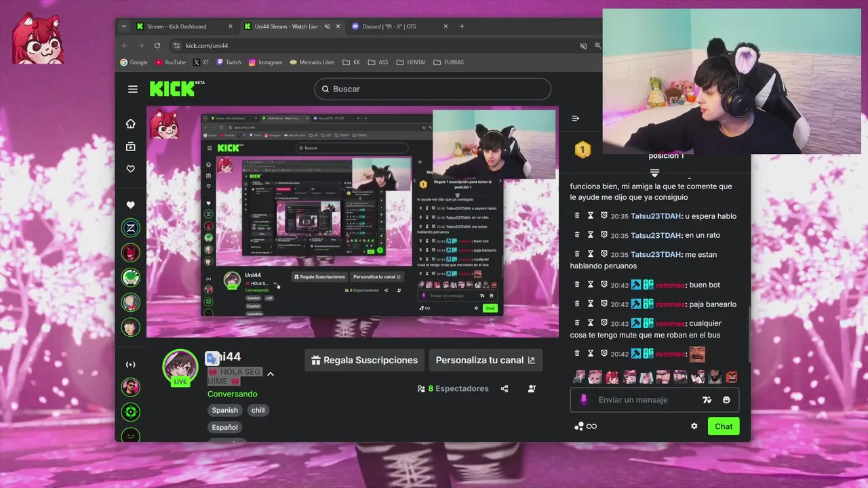
Task: Open the Conversando category link
Action: click(233, 394)
